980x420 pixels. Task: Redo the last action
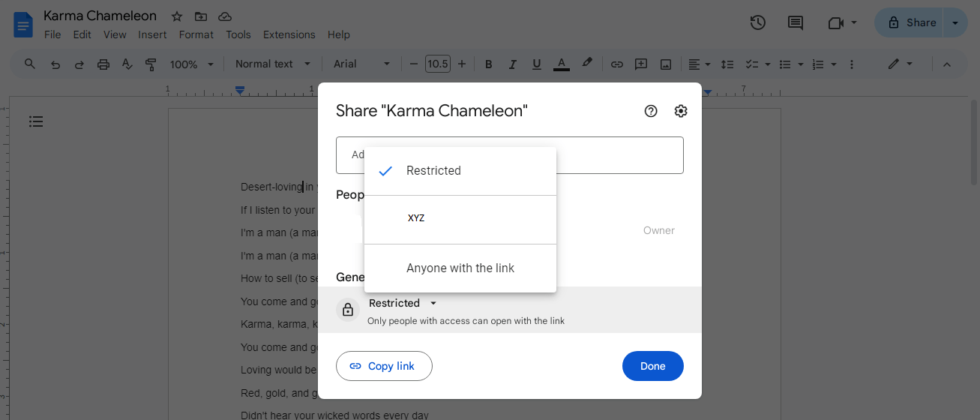(x=79, y=64)
